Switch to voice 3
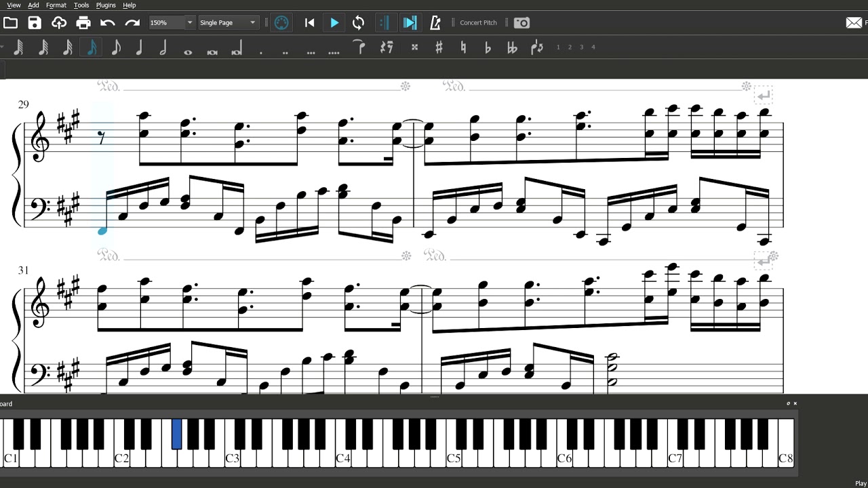 point(581,47)
